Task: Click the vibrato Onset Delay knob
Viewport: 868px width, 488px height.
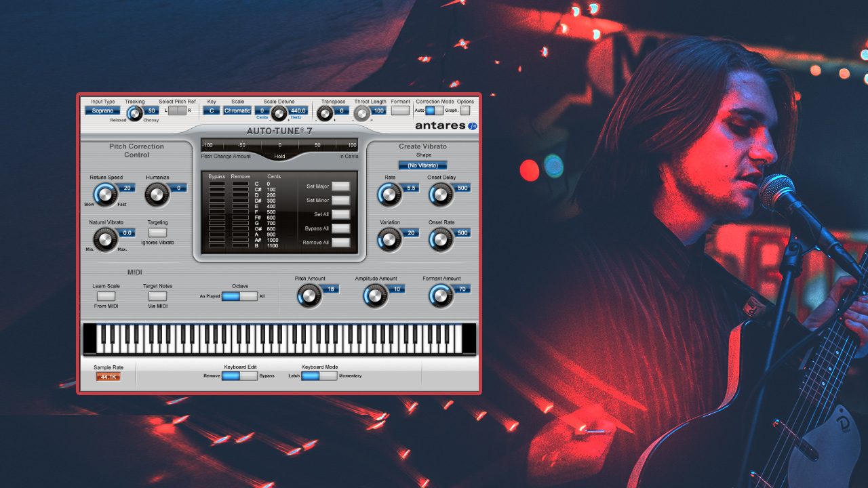Action: [x=441, y=195]
